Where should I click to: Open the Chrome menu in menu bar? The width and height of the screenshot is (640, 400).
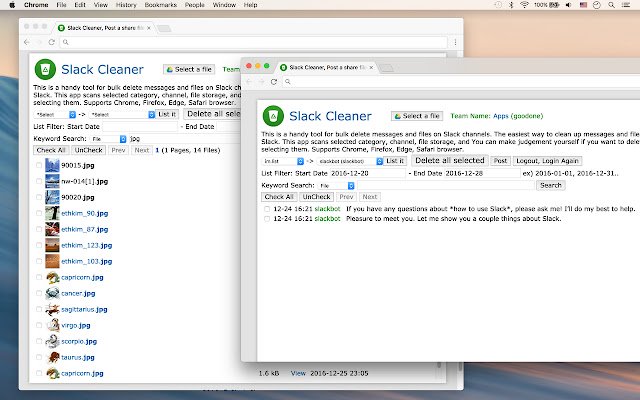click(36, 5)
